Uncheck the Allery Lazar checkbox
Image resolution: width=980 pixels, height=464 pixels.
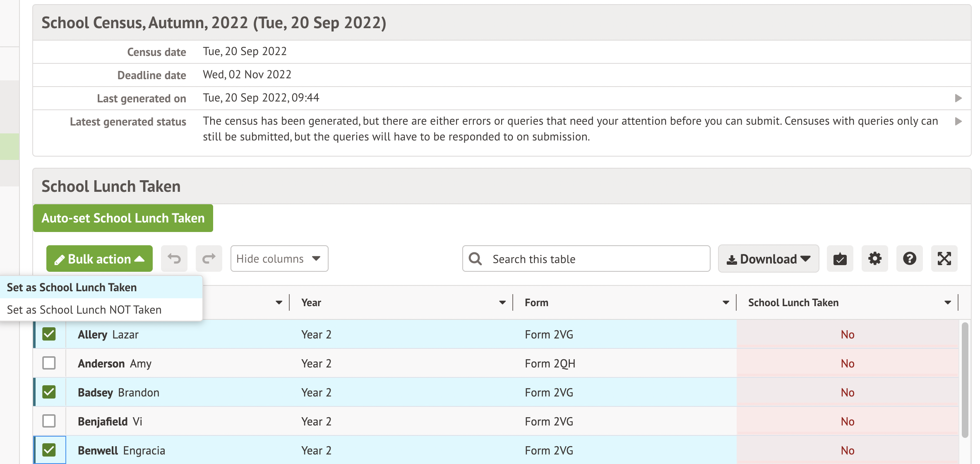click(49, 334)
